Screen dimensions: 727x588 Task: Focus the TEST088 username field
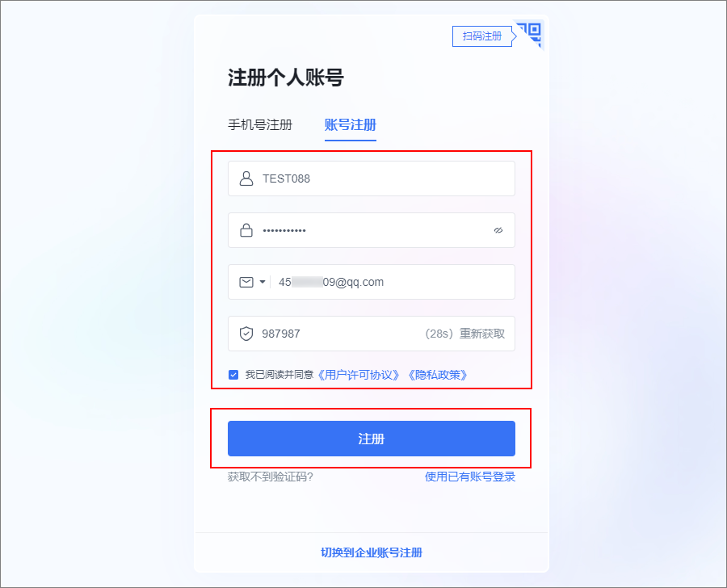pos(372,178)
